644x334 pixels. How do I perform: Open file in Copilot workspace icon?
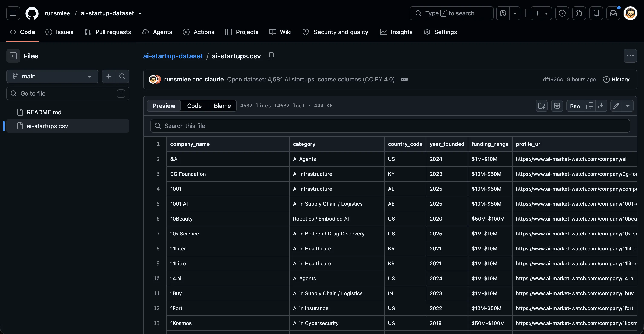[541, 106]
